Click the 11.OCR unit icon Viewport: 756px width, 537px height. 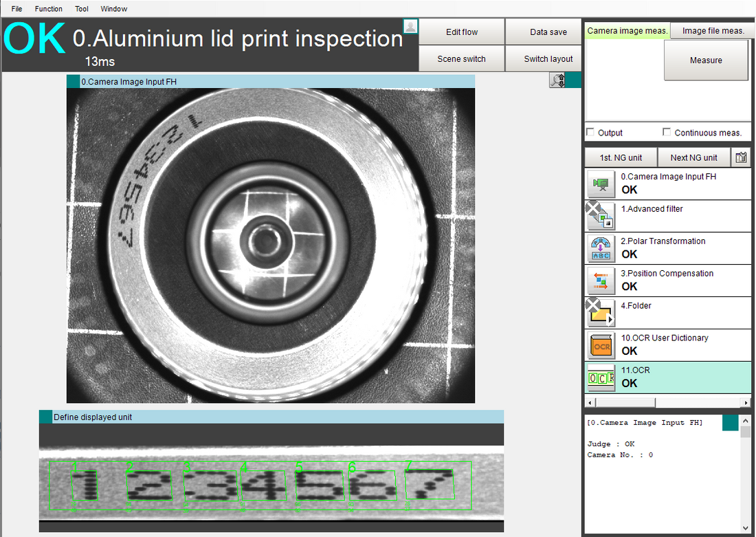click(601, 377)
